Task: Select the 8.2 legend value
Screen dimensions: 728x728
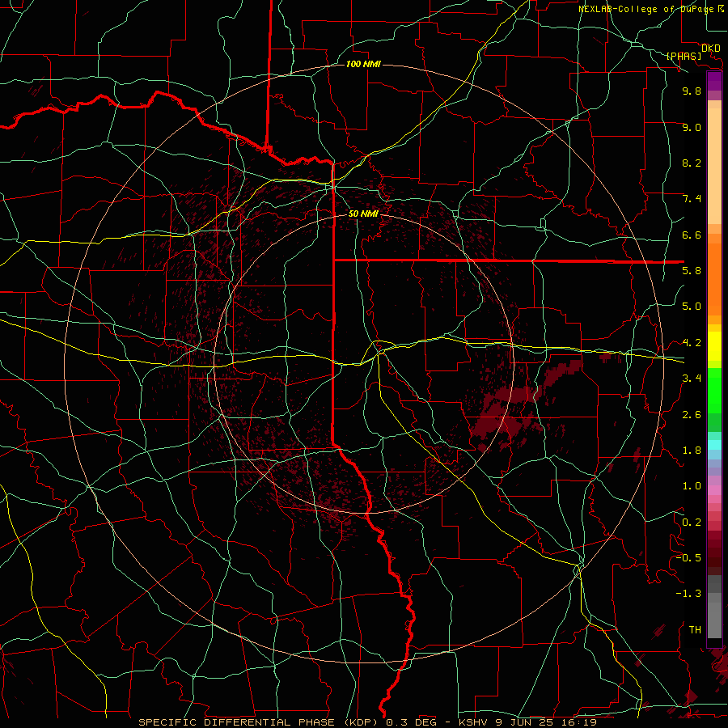Action: tap(692, 163)
